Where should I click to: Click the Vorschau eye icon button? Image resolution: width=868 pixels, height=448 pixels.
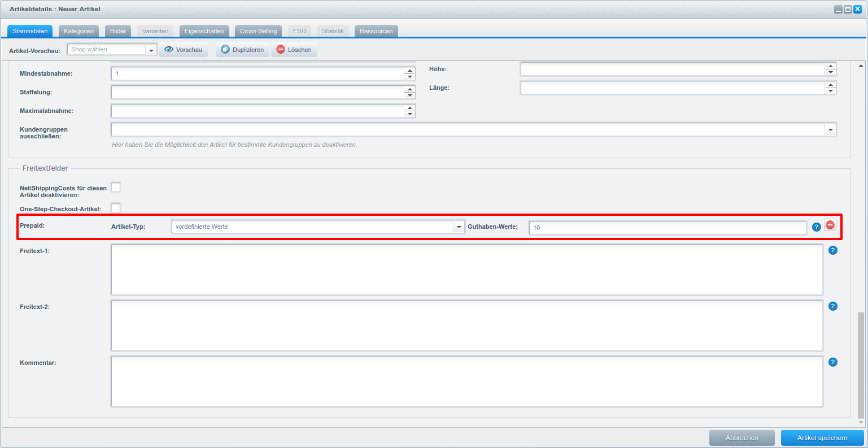click(x=169, y=50)
